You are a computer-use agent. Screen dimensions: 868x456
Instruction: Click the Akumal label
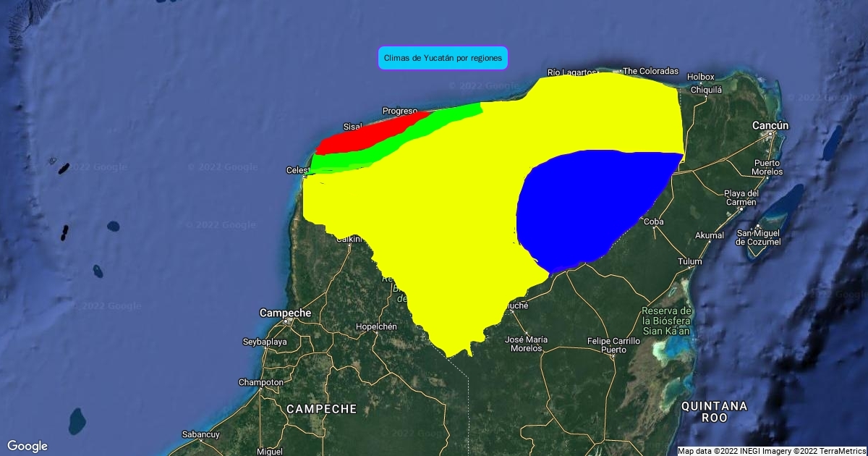(x=709, y=235)
